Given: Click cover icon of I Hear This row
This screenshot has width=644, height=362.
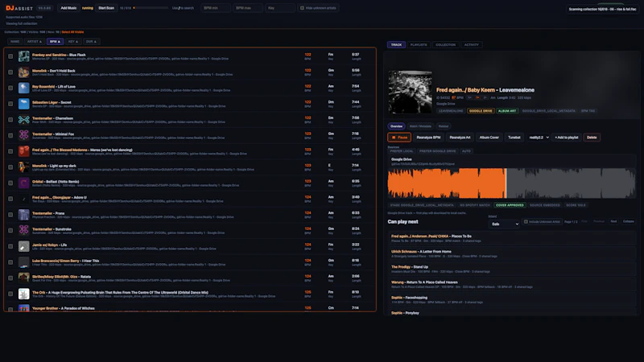Looking at the screenshot, I should click(24, 262).
